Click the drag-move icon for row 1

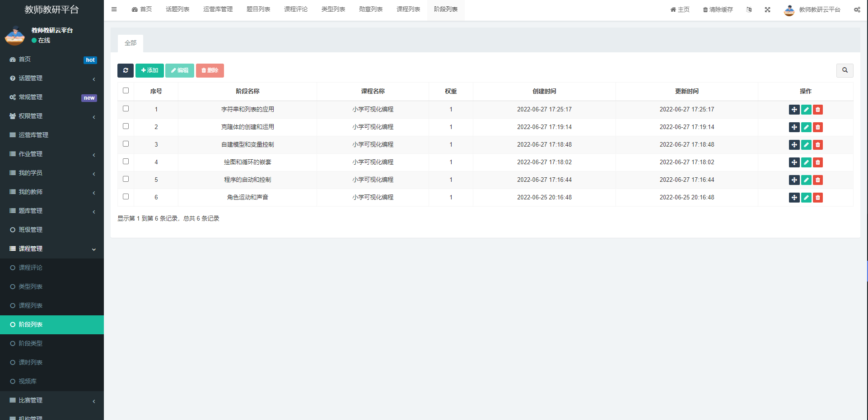(794, 110)
